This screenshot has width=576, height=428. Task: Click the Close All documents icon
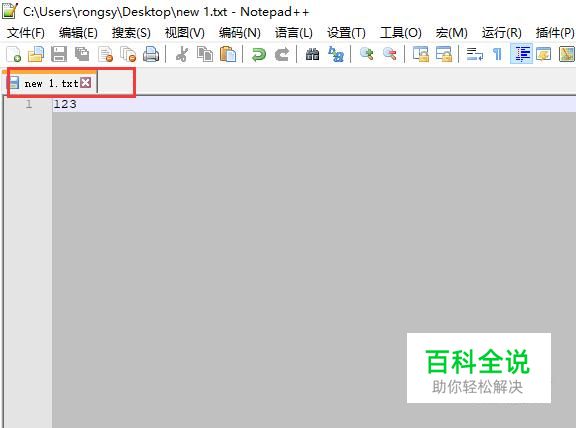128,54
